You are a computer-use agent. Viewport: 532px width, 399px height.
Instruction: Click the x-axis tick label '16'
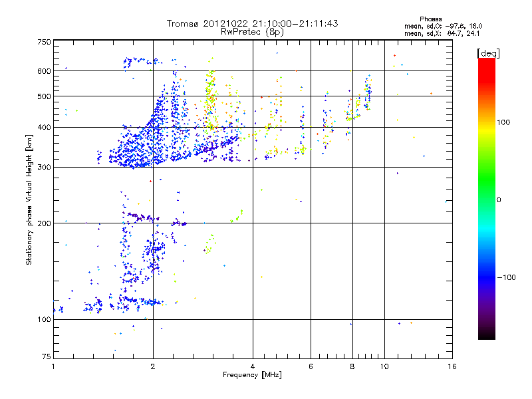point(452,366)
